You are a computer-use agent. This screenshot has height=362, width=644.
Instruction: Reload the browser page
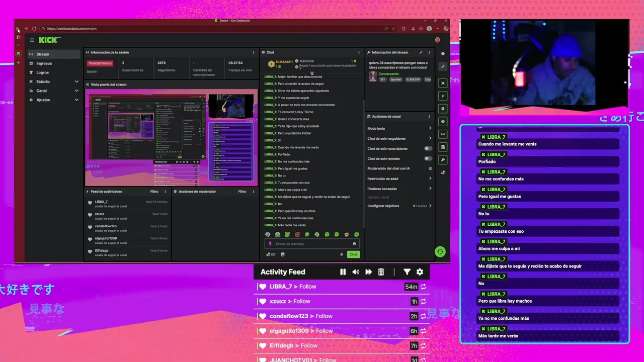34,29
